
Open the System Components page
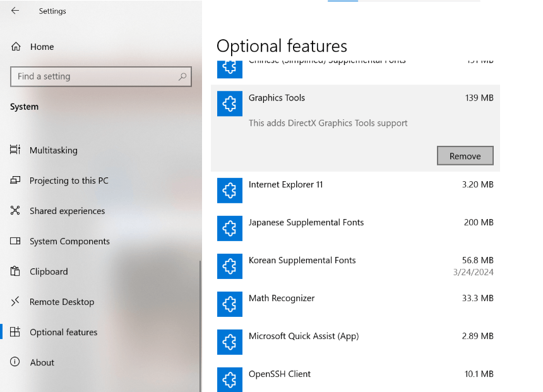coord(69,241)
